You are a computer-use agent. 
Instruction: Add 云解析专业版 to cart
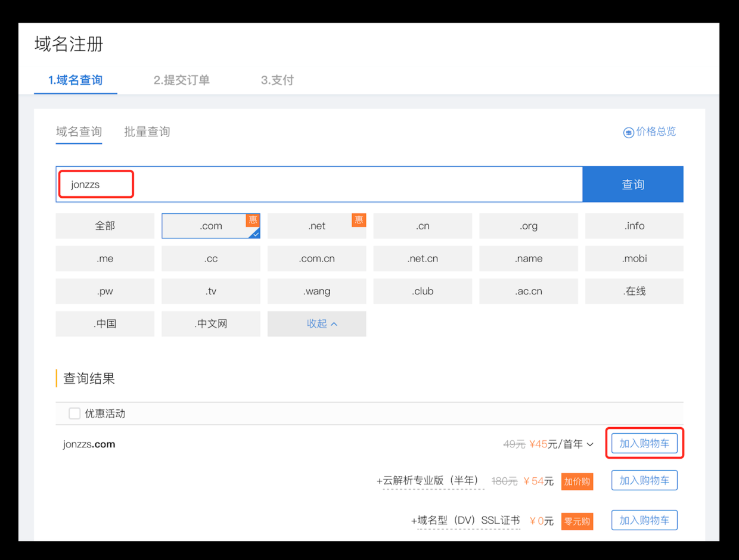click(644, 480)
